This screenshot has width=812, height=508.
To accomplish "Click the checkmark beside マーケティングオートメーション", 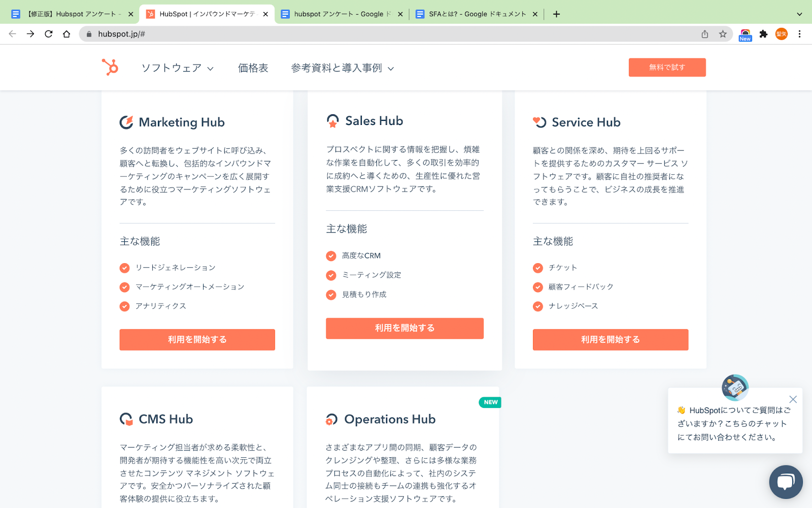I will pos(124,287).
